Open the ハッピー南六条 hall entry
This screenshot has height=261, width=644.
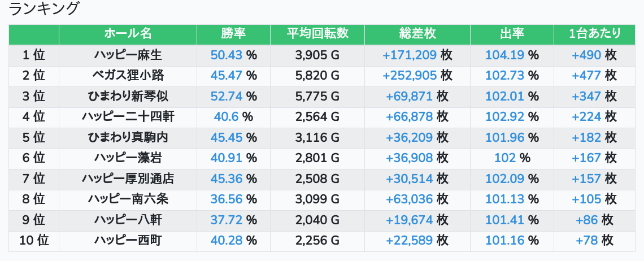tap(128, 199)
